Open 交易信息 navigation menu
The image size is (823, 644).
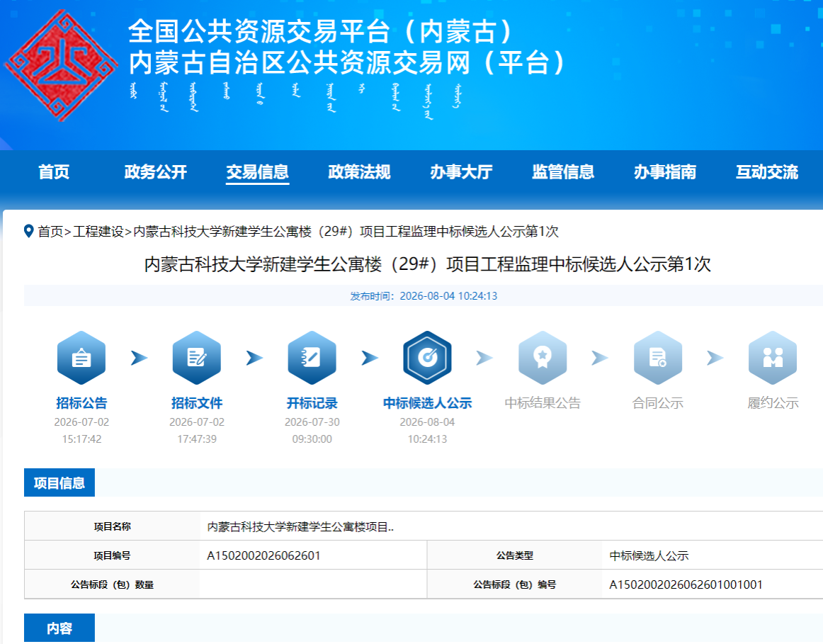(x=257, y=171)
